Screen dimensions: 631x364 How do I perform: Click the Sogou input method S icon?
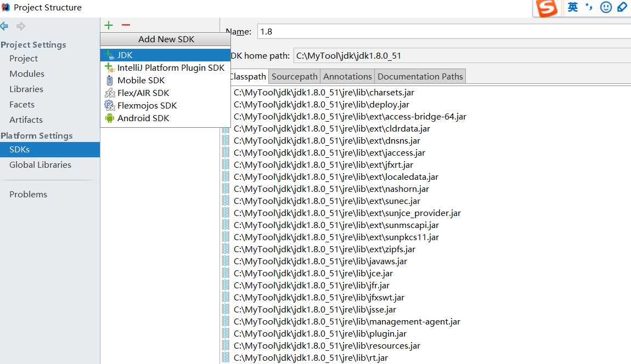[x=548, y=8]
